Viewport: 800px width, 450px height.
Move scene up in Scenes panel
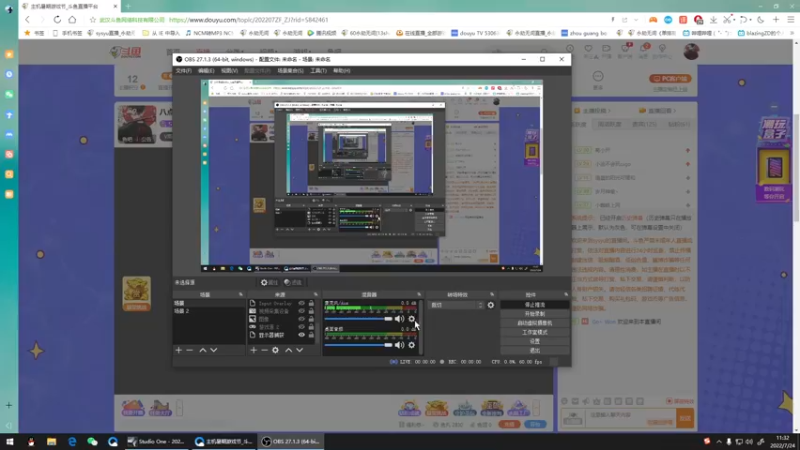pyautogui.click(x=203, y=350)
